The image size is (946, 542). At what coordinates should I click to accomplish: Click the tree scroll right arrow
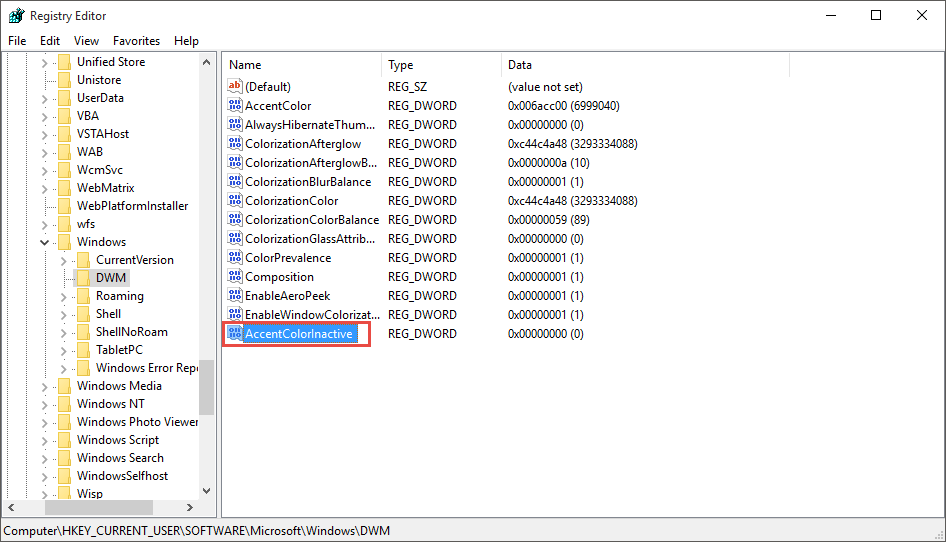tap(190, 508)
